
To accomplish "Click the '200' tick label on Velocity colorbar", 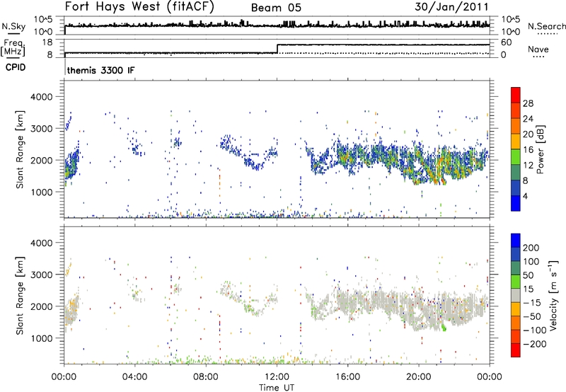I will (x=531, y=248).
